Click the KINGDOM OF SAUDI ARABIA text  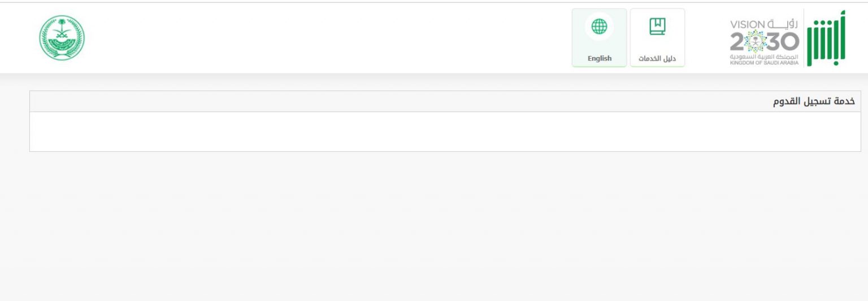click(x=765, y=63)
